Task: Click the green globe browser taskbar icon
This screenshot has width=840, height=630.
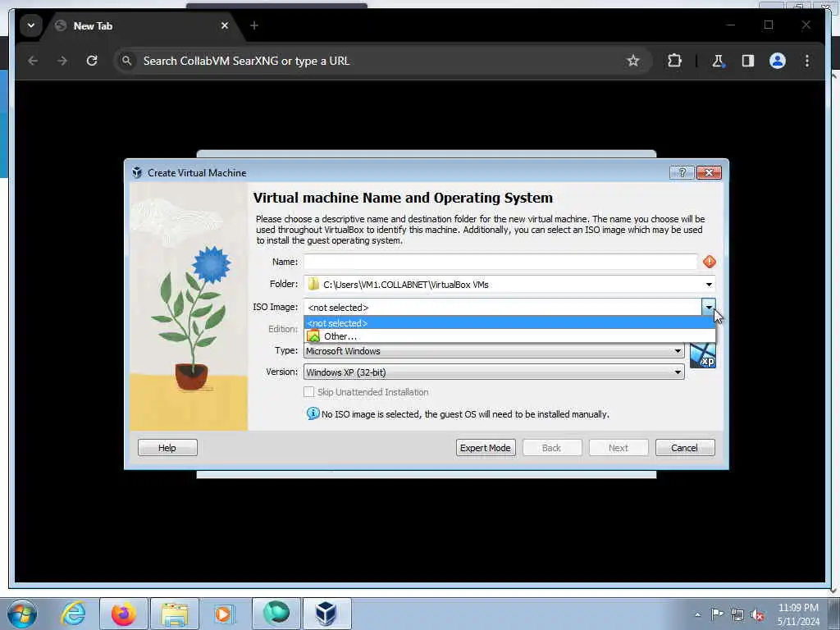Action: tap(276, 614)
